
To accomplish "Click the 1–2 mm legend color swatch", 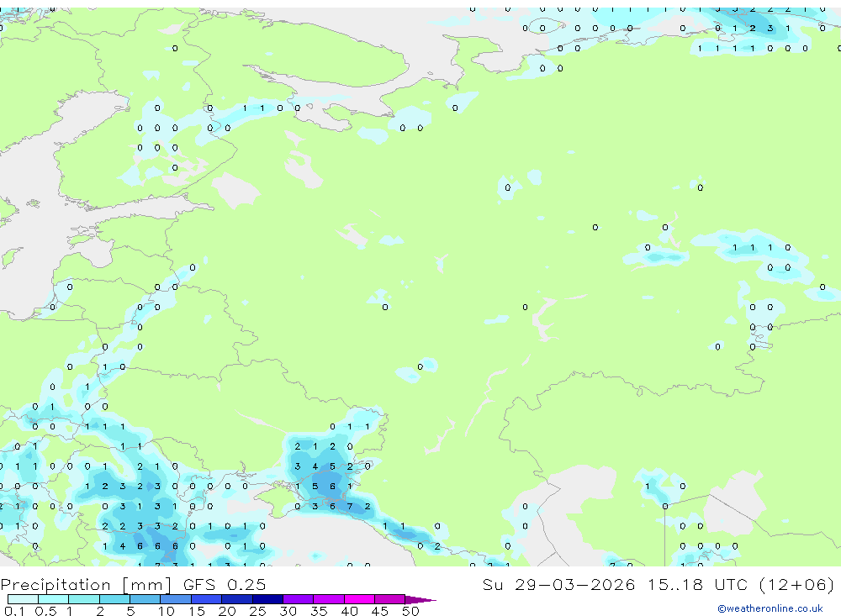I will pyautogui.click(x=84, y=599).
